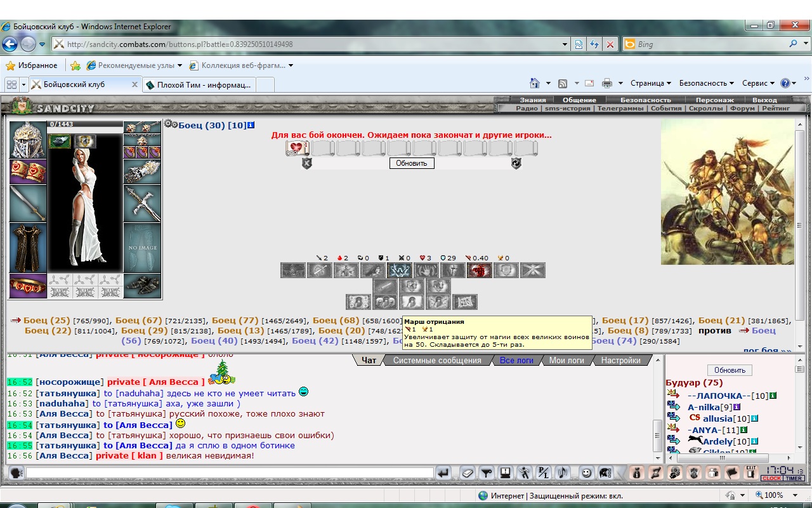Open player --ЛАПОЧКА-- in the room list
Image resolution: width=812 pixels, height=508 pixels.
coord(719,396)
